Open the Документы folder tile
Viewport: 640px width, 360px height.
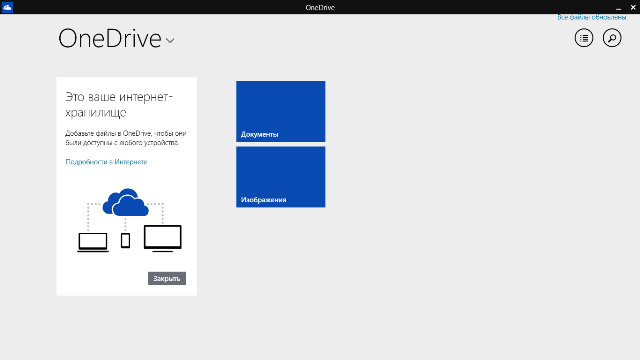(280, 111)
